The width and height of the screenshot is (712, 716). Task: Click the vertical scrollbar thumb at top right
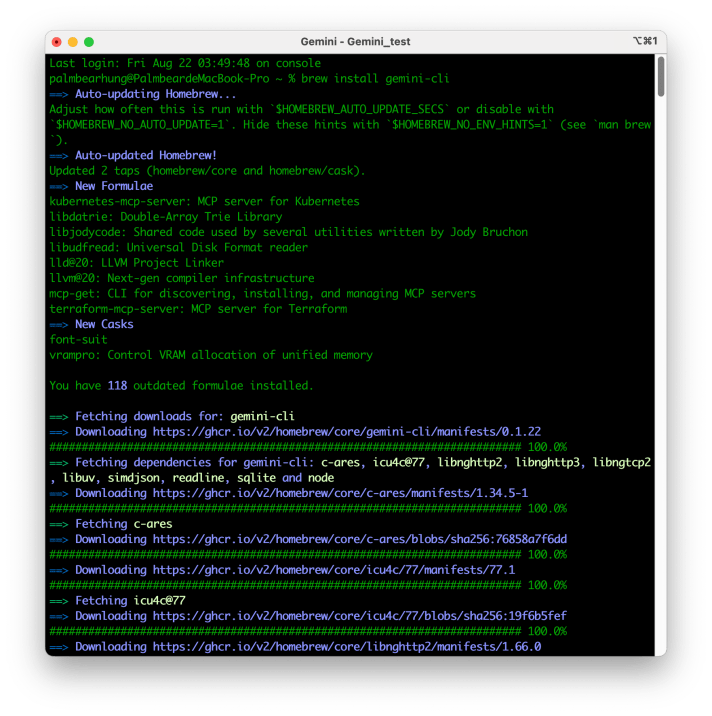click(x=660, y=76)
